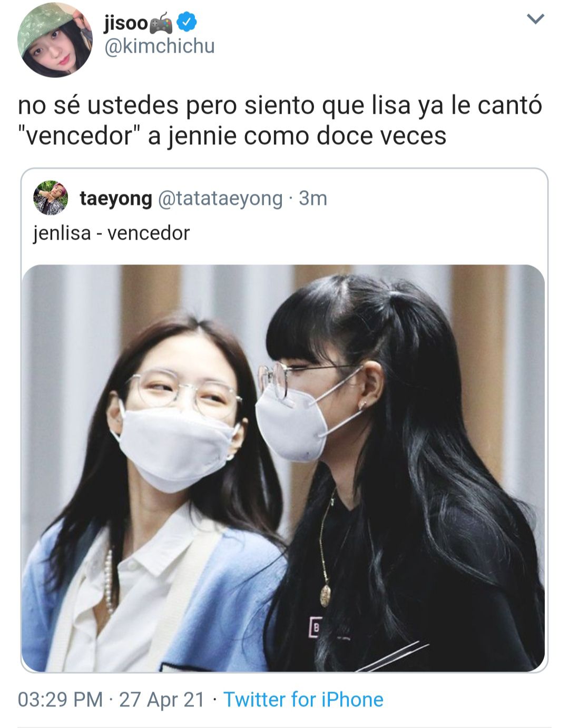Click the 3m timestamp of quoted tweet
This screenshot has height=728, width=569.
[313, 198]
